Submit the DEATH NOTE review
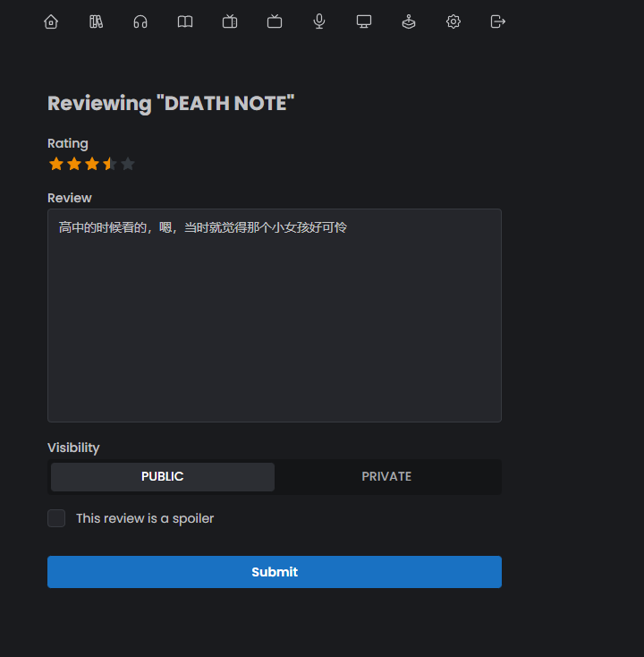 click(275, 572)
